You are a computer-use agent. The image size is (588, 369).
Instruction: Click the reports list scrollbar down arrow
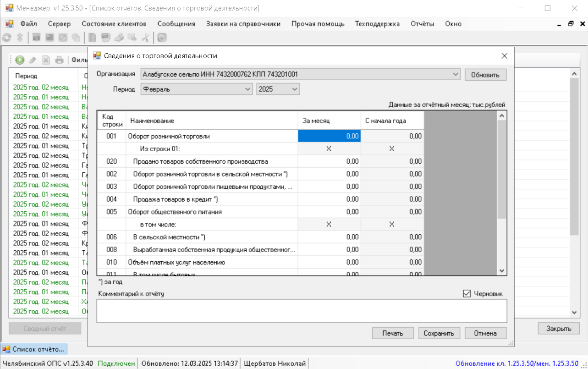coord(575,312)
